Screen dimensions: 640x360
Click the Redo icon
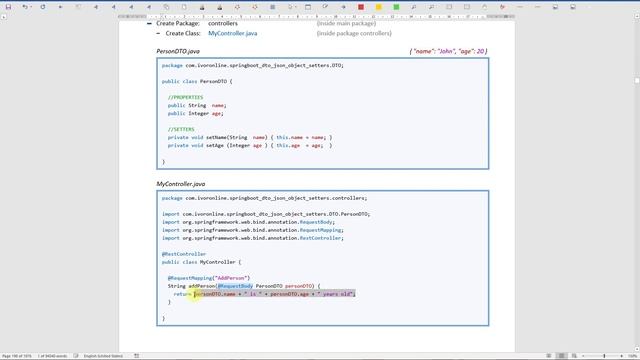pos(43,7)
